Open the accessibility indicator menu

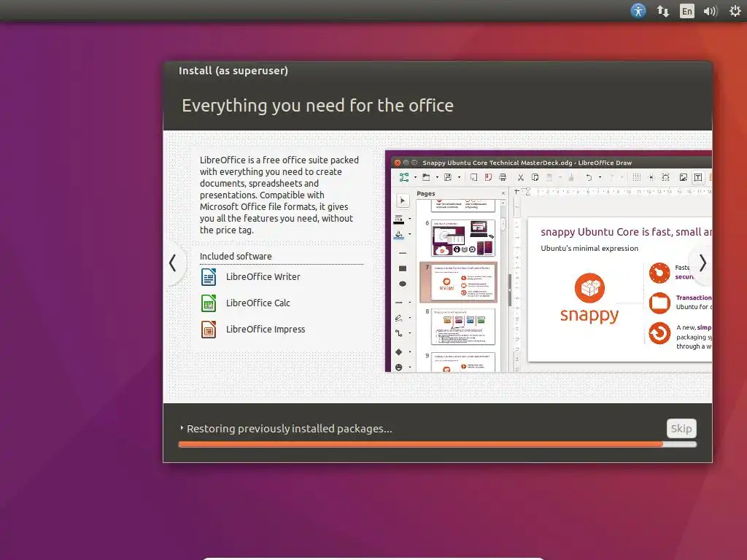point(638,10)
